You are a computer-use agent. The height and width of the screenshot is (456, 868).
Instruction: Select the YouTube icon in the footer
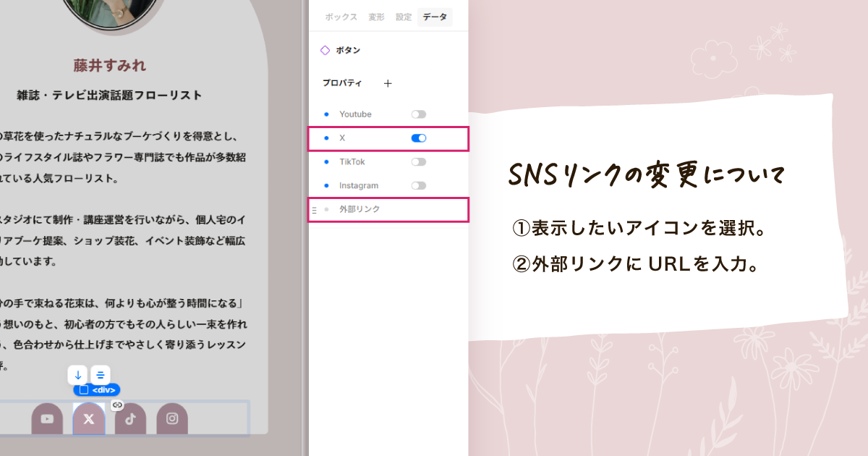46,418
